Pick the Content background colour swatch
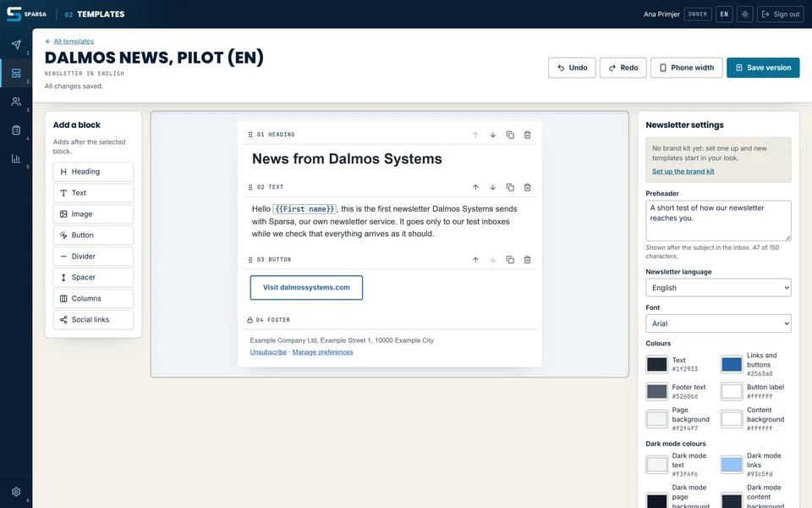 732,419
